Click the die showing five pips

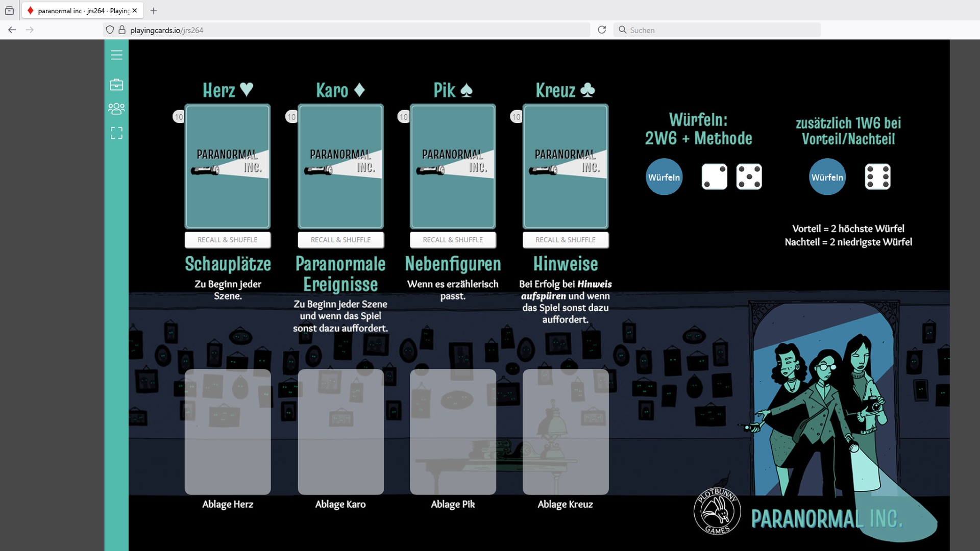click(x=749, y=177)
